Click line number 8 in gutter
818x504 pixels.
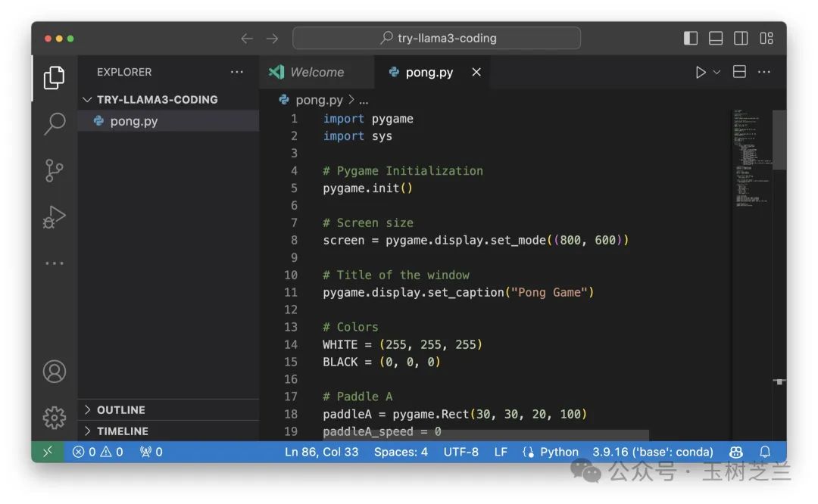point(294,241)
